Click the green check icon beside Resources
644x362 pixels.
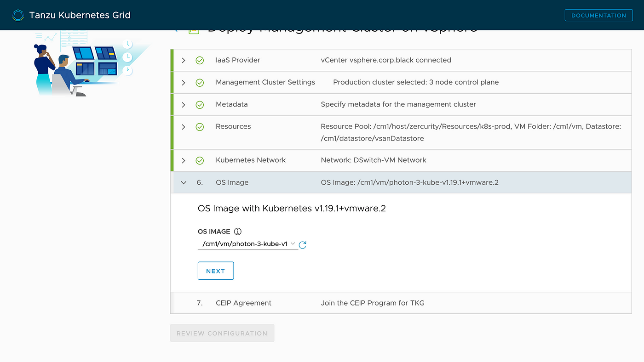click(200, 127)
